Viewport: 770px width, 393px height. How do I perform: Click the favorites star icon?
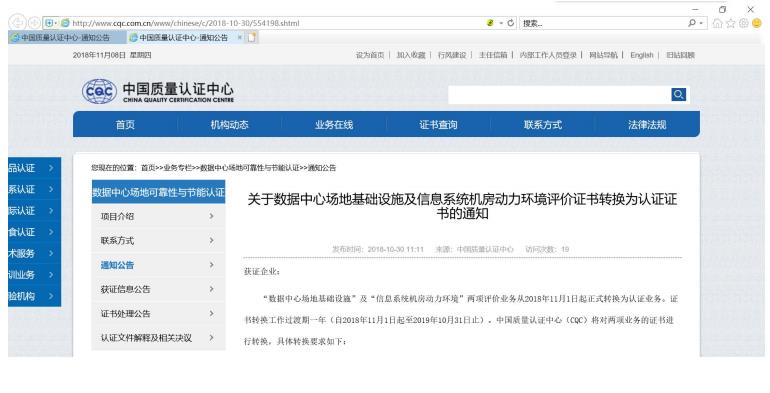(x=731, y=23)
